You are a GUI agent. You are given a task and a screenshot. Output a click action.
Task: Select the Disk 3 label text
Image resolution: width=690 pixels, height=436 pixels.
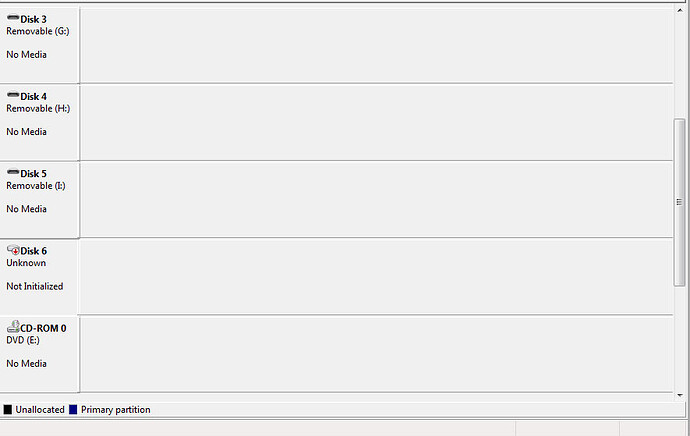[x=33, y=19]
